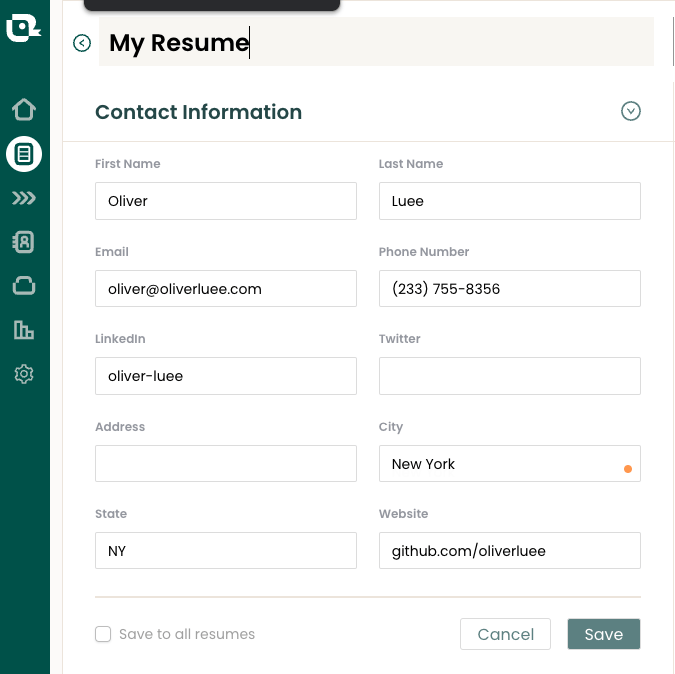Open the briefcase Jobs sidebar icon
The width and height of the screenshot is (675, 674).
tap(24, 285)
